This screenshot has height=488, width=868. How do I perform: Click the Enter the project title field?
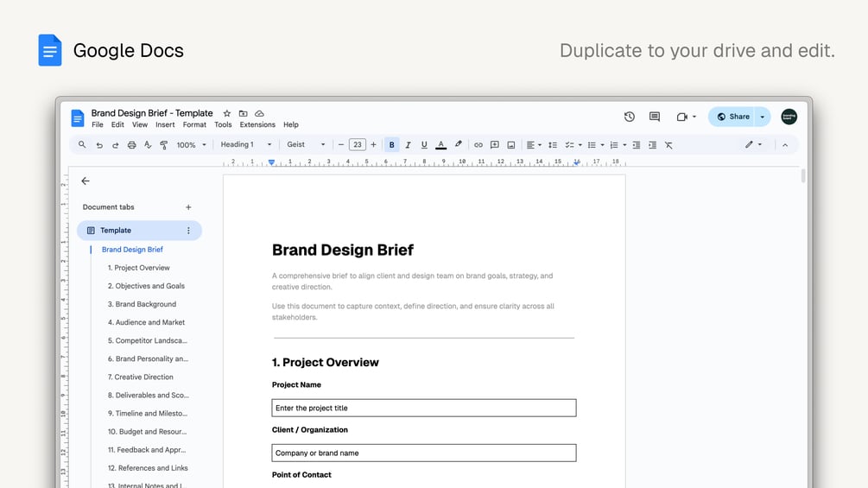point(424,408)
